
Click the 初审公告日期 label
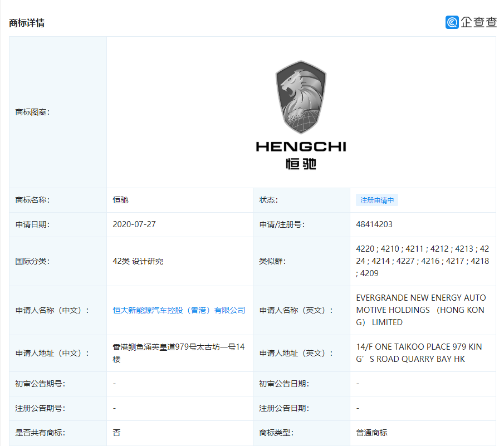pos(284,384)
